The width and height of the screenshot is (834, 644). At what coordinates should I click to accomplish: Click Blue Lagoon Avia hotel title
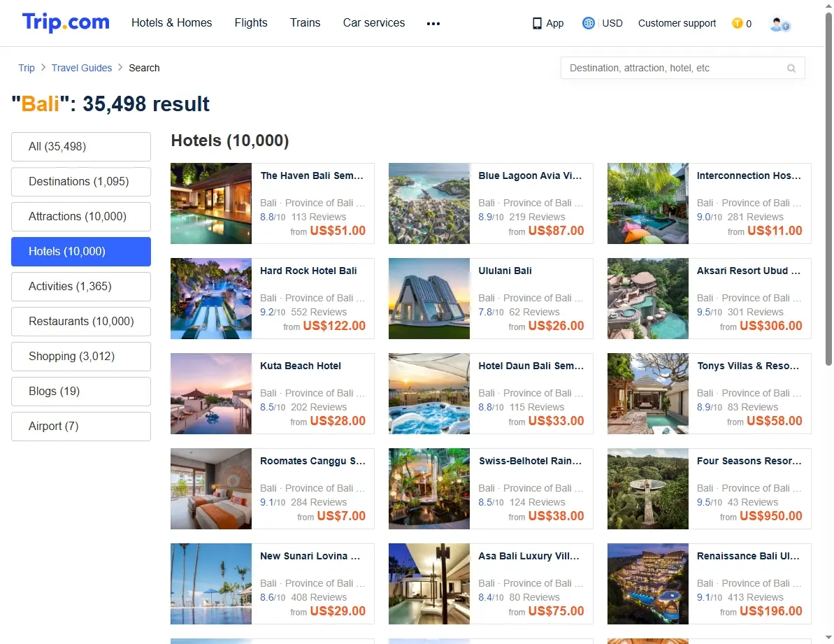click(x=531, y=176)
